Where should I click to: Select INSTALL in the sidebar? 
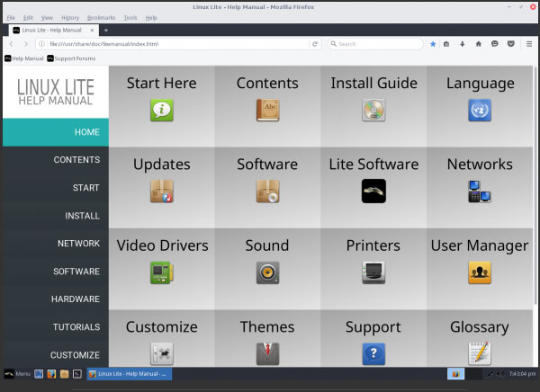coord(56,216)
